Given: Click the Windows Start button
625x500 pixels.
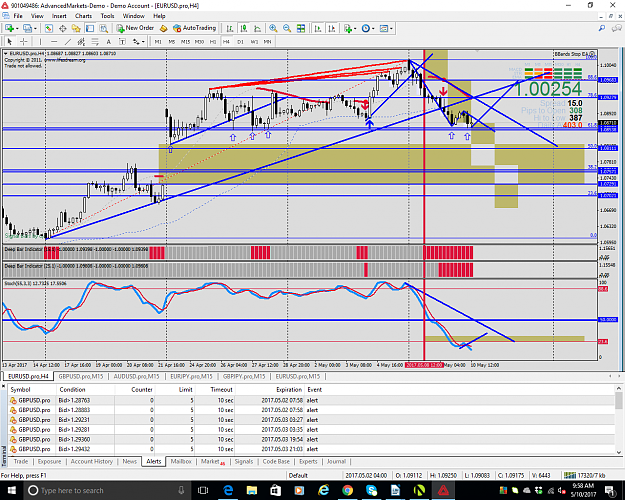Looking at the screenshot, I should point(12,490).
